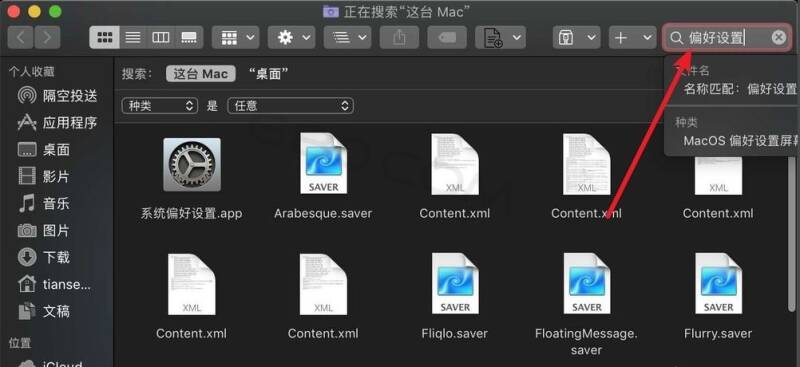Viewport: 800px width, 367px height.
Task: Select the FloatingMessage.saver file icon
Action: (x=587, y=284)
